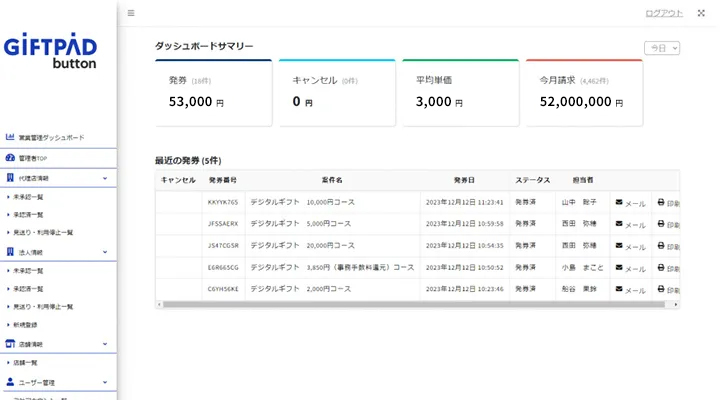Click the hamburger menu icon at top
The image size is (720, 400).
coord(131,13)
